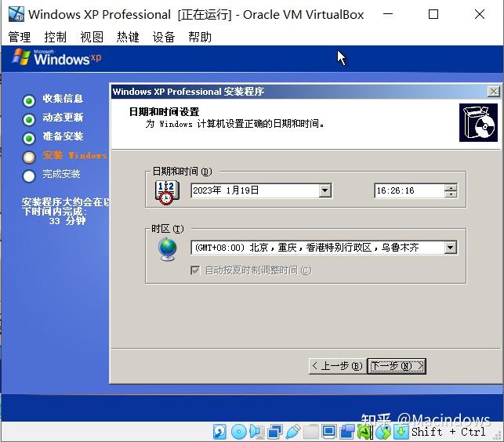
Task: Maximize the VirtualBox window
Action: pos(433,14)
